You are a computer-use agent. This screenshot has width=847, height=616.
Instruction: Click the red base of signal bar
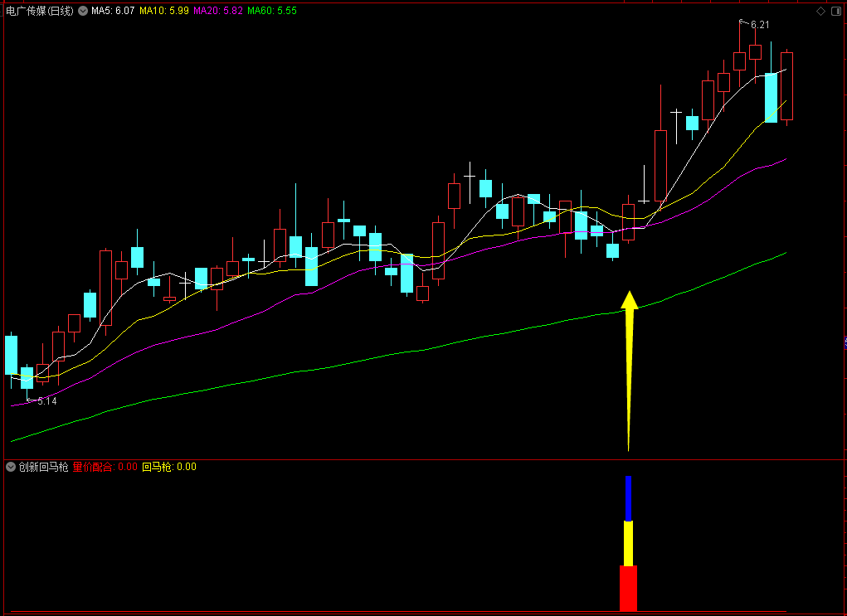pos(628,589)
